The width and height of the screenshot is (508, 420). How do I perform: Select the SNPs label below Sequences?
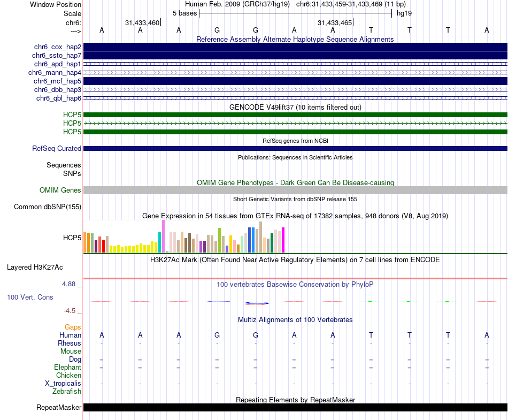click(72, 173)
